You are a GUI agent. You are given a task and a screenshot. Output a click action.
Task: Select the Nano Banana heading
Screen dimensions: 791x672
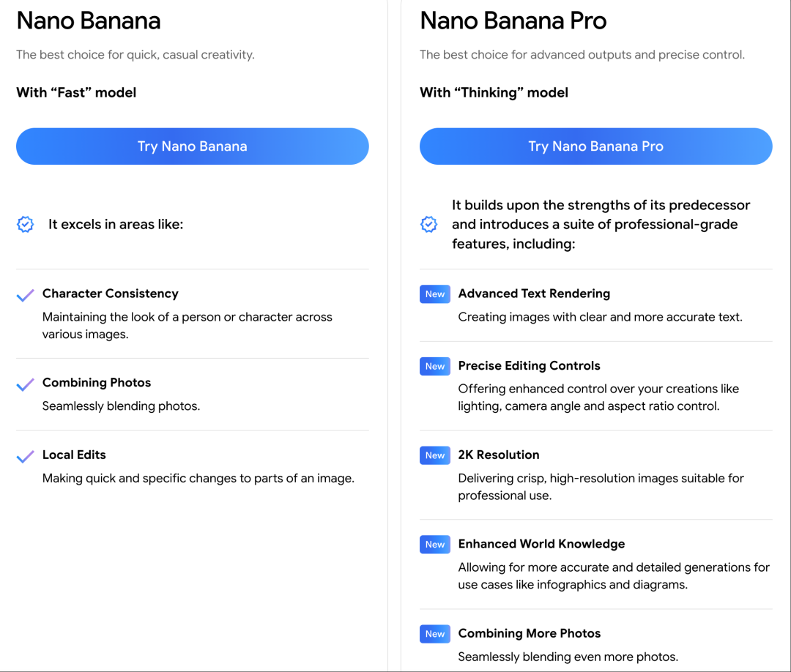(x=89, y=21)
